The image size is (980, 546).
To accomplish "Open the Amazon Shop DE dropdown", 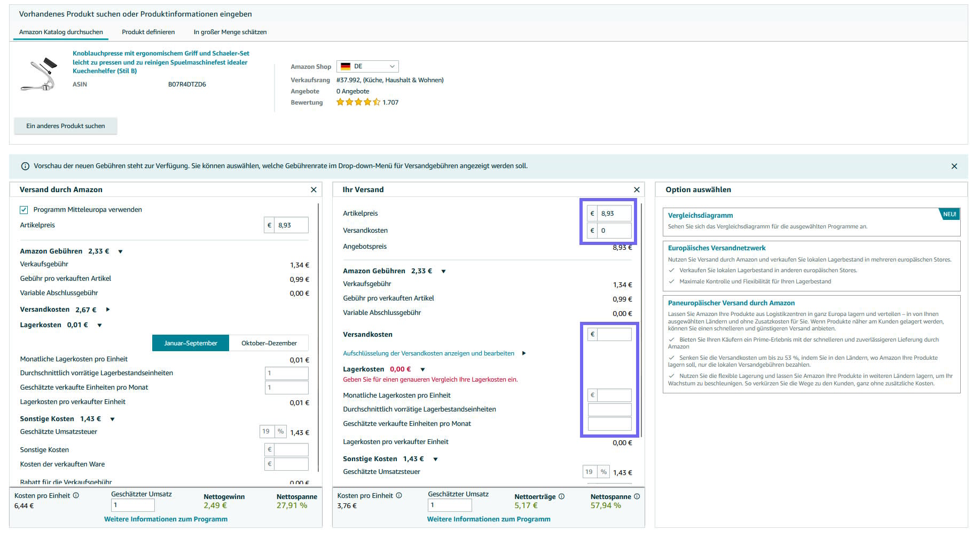I will [367, 66].
